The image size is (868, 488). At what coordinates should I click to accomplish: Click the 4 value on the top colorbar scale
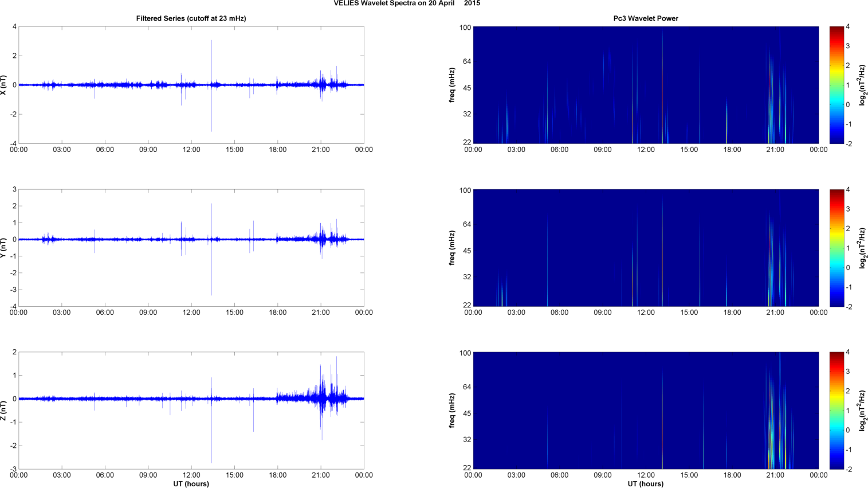click(848, 27)
